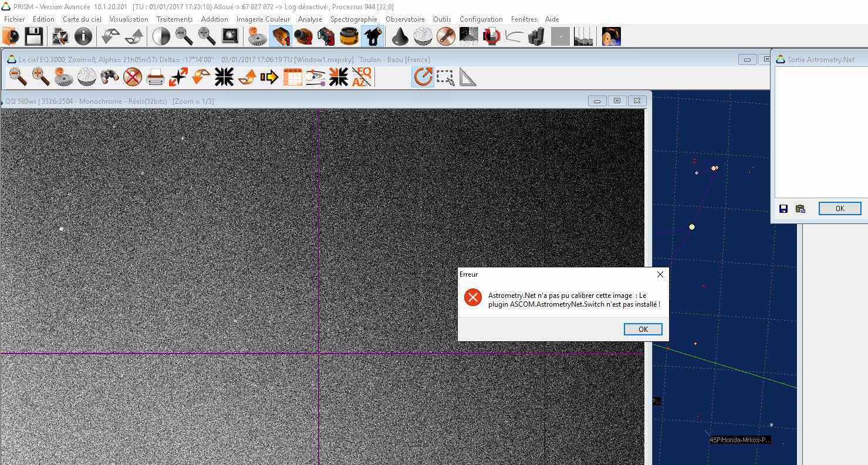Image resolution: width=868 pixels, height=465 pixels.
Task: Click the floppy disk save icon
Action: click(33, 37)
